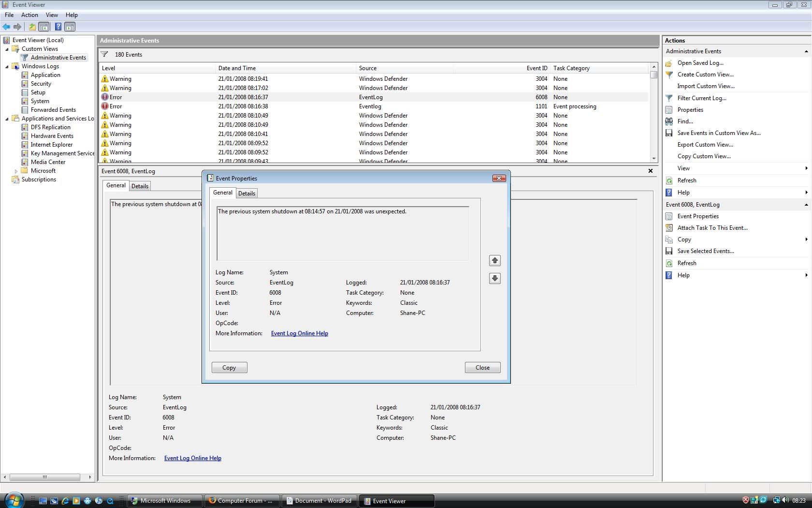This screenshot has height=508, width=812.
Task: Select Hardware Events log in tree
Action: point(52,136)
